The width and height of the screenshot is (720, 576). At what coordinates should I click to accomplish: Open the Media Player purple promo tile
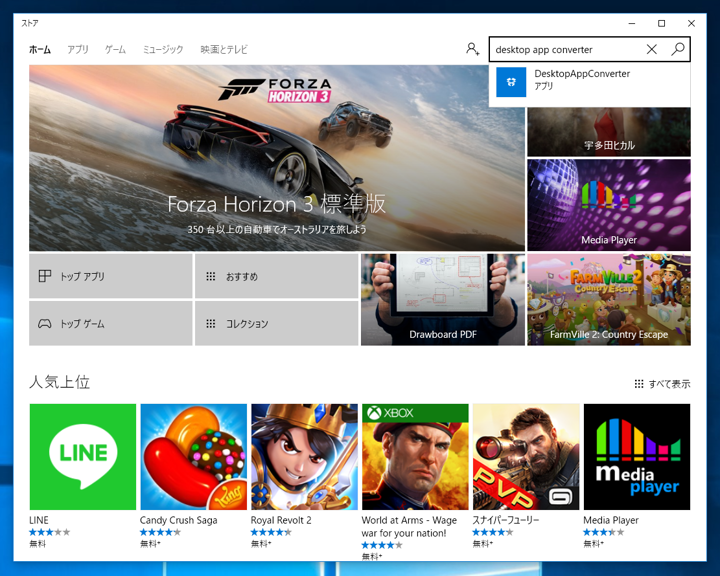tap(609, 205)
